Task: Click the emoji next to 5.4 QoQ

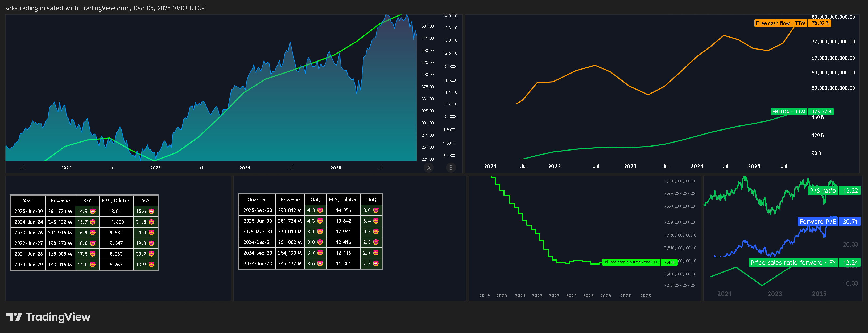Action: 376,221
